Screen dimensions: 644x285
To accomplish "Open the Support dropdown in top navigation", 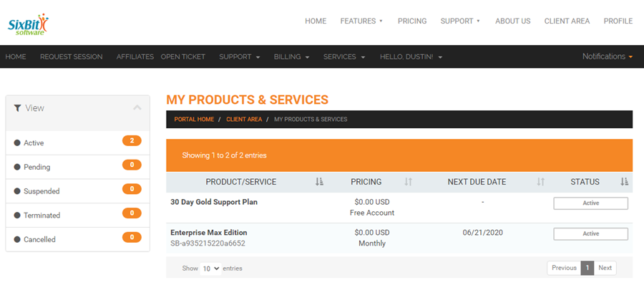I will click(460, 21).
